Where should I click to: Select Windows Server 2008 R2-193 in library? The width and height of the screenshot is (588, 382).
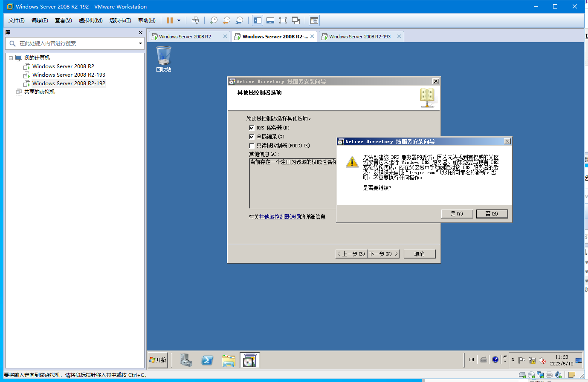[x=69, y=75]
